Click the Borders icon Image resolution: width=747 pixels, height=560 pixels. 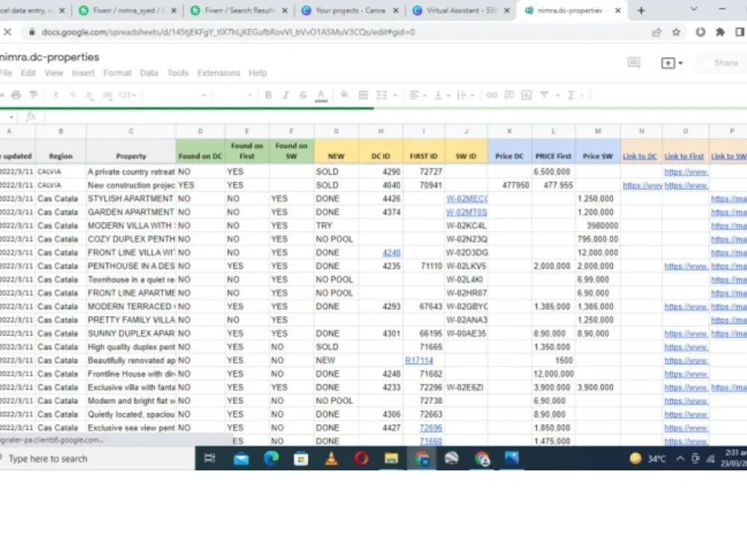(x=363, y=95)
